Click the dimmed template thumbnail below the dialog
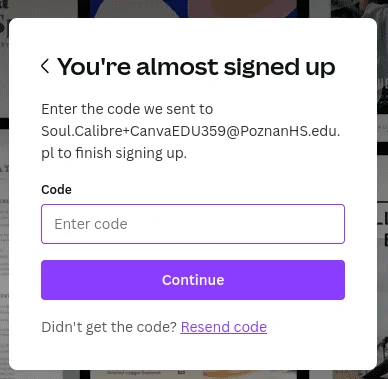The height and width of the screenshot is (379, 388). point(193,374)
